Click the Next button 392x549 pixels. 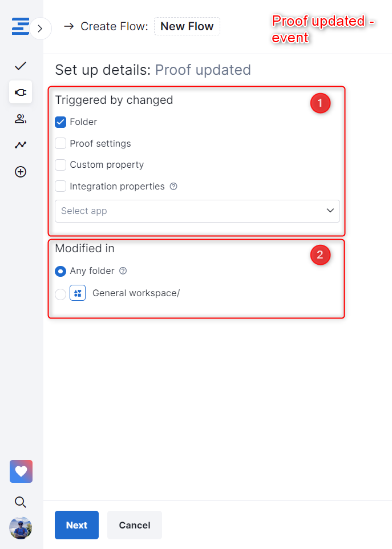tap(76, 525)
